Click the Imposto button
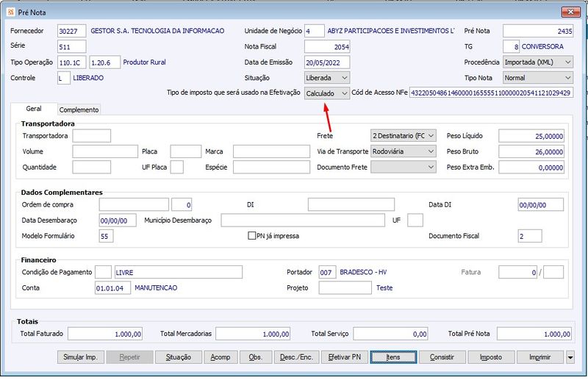 tap(491, 357)
